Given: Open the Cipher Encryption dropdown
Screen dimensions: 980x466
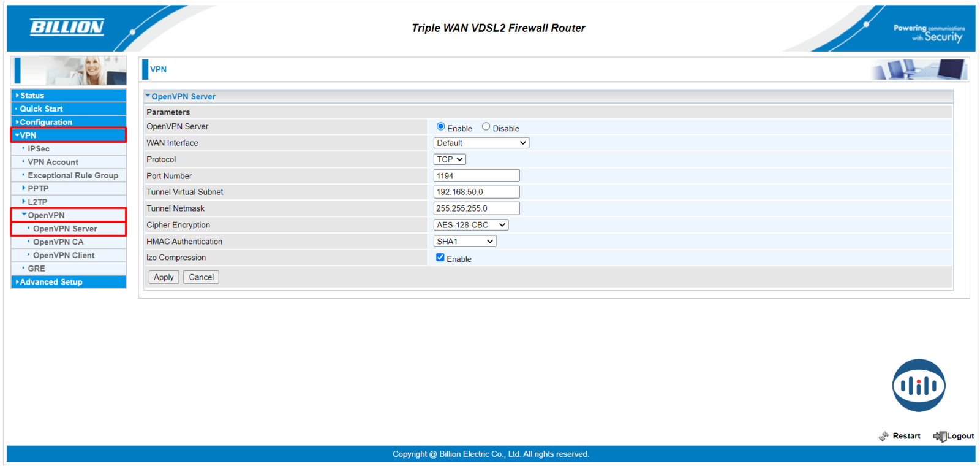Looking at the screenshot, I should [x=470, y=225].
